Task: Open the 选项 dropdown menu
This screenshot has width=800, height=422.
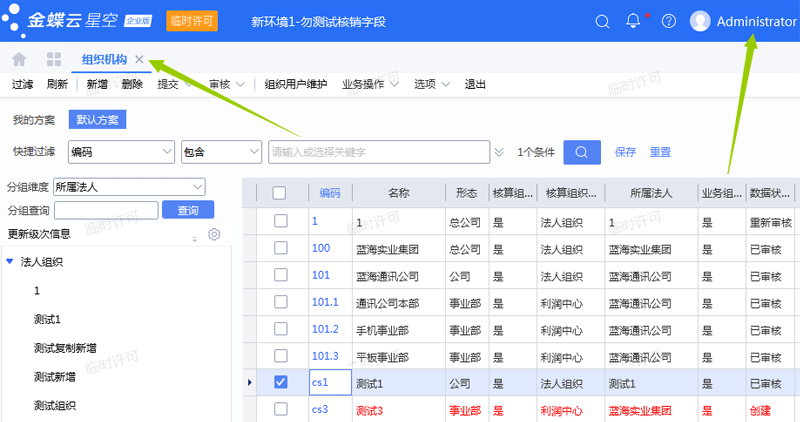Action: point(432,84)
